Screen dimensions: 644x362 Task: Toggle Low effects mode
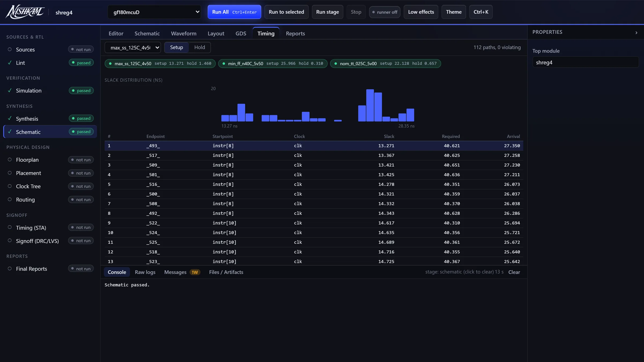[421, 12]
